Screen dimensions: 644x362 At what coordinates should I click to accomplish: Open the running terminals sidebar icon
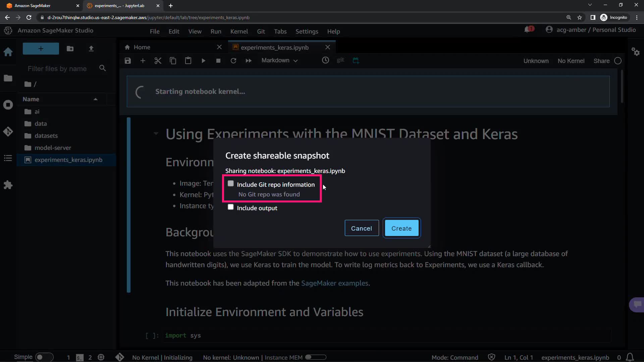pyautogui.click(x=8, y=105)
